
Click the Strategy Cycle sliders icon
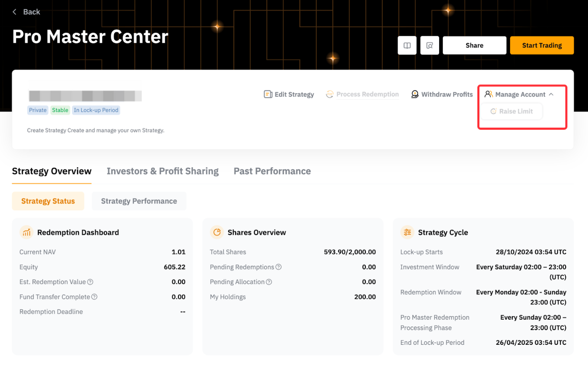point(407,232)
